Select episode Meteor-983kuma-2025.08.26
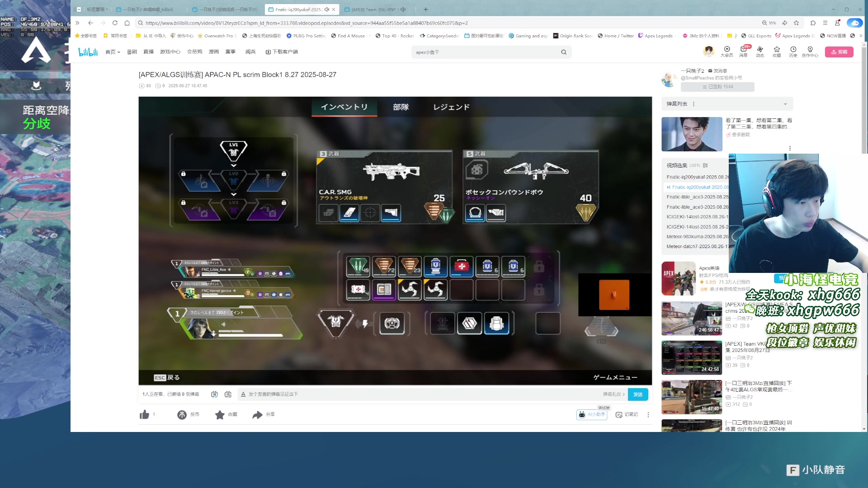Screen dimensions: 868x488 click(697, 237)
